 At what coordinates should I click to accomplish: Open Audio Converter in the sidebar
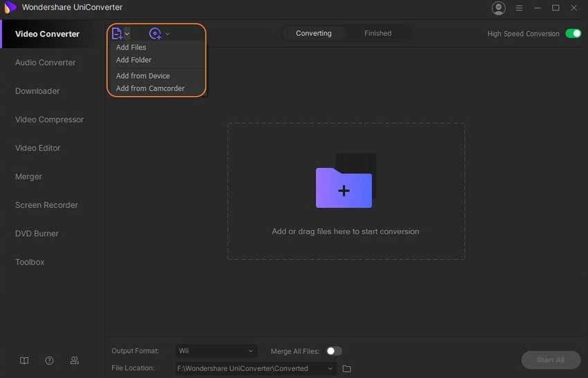click(46, 63)
